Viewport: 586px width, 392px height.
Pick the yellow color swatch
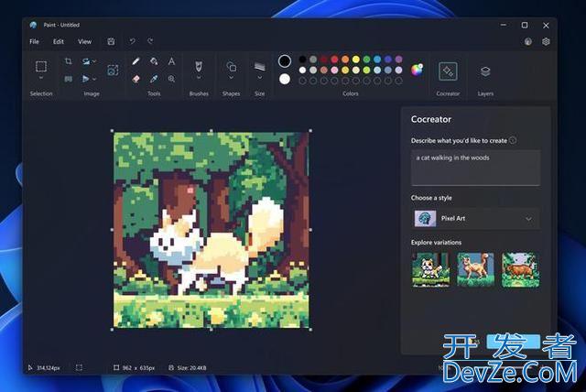click(x=356, y=59)
